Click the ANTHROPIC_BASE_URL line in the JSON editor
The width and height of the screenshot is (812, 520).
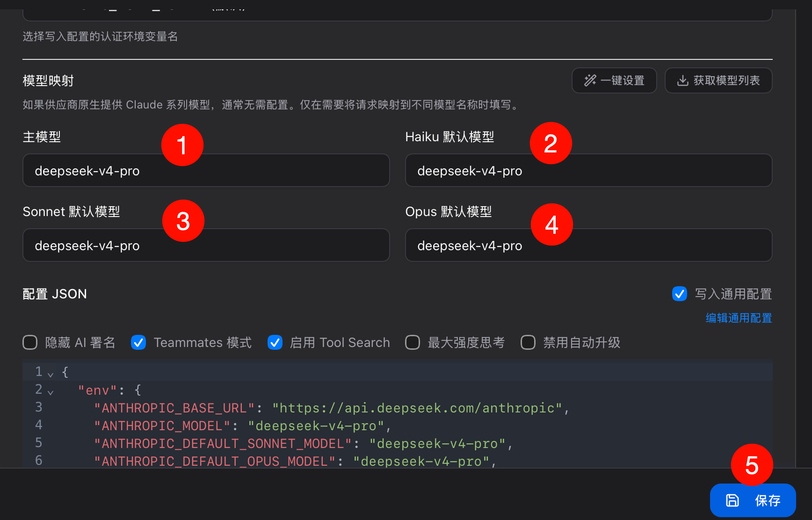332,408
